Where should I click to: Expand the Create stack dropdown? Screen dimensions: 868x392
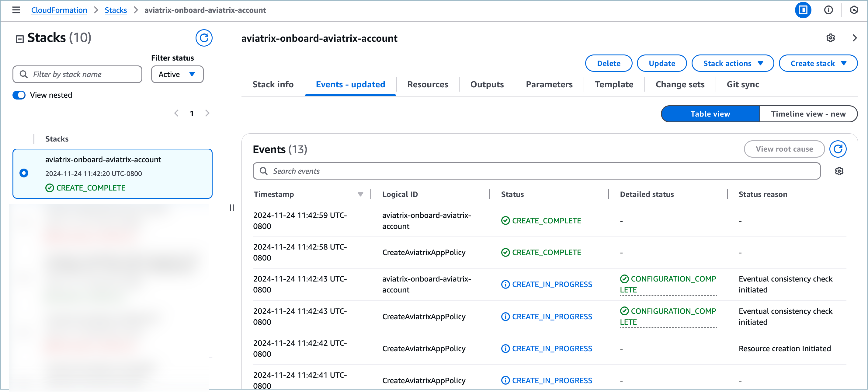click(x=818, y=63)
